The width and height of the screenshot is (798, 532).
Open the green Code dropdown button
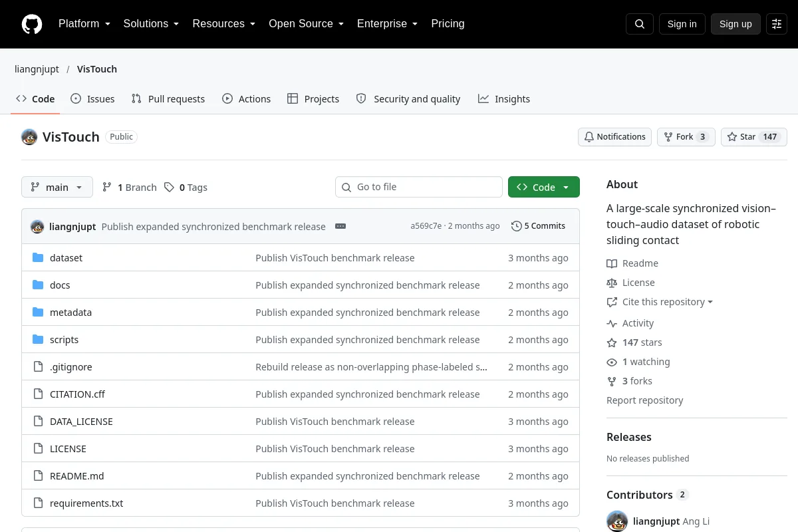[544, 188]
